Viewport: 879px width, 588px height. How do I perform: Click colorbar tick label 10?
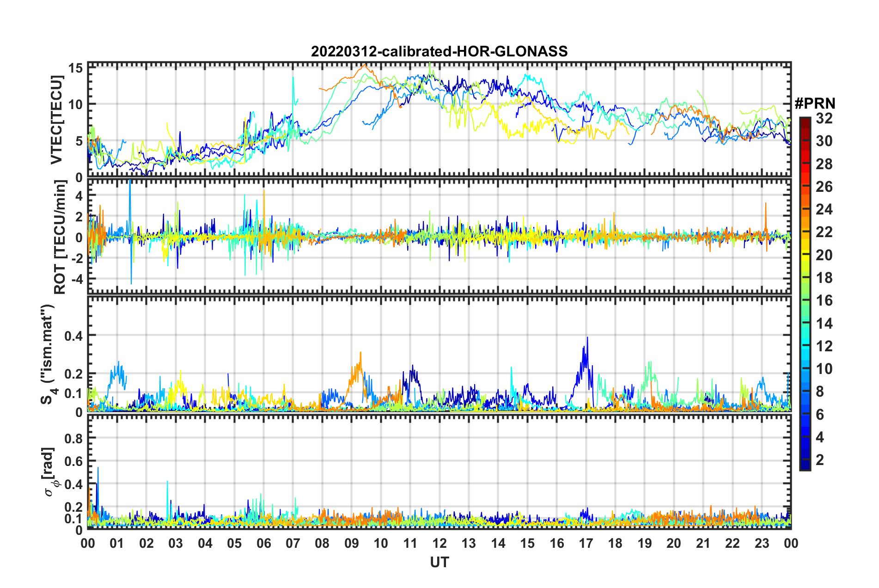(x=824, y=369)
